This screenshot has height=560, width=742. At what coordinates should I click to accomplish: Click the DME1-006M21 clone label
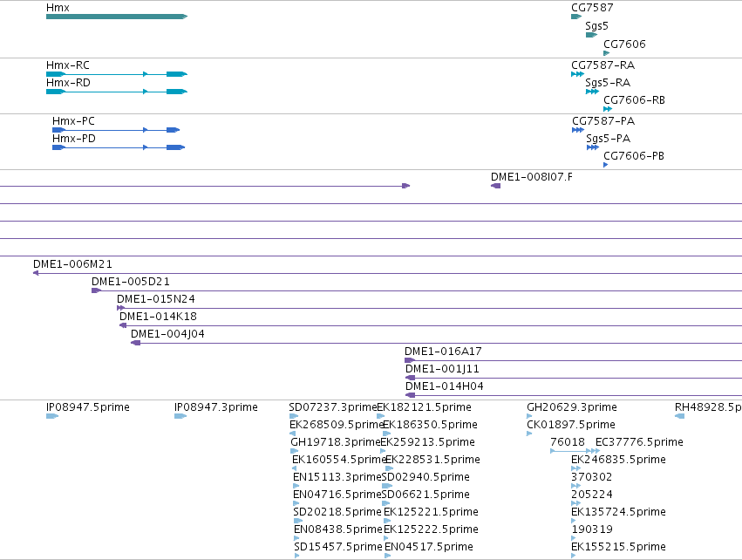(x=72, y=263)
